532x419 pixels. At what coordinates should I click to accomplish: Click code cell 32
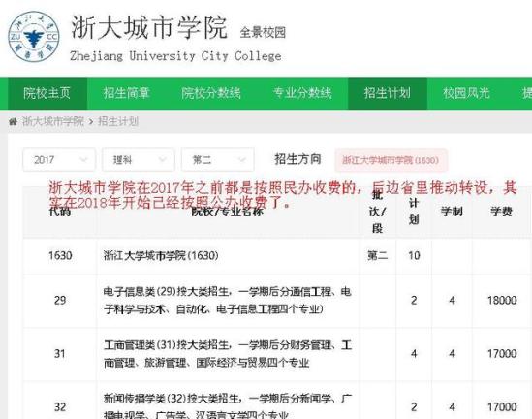pyautogui.click(x=60, y=406)
